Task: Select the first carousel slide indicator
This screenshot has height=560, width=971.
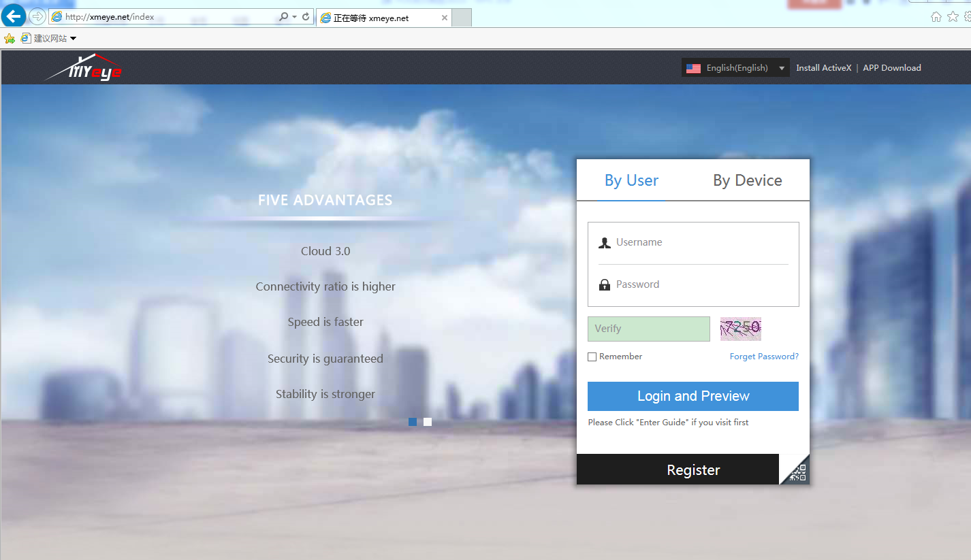Action: (x=413, y=422)
